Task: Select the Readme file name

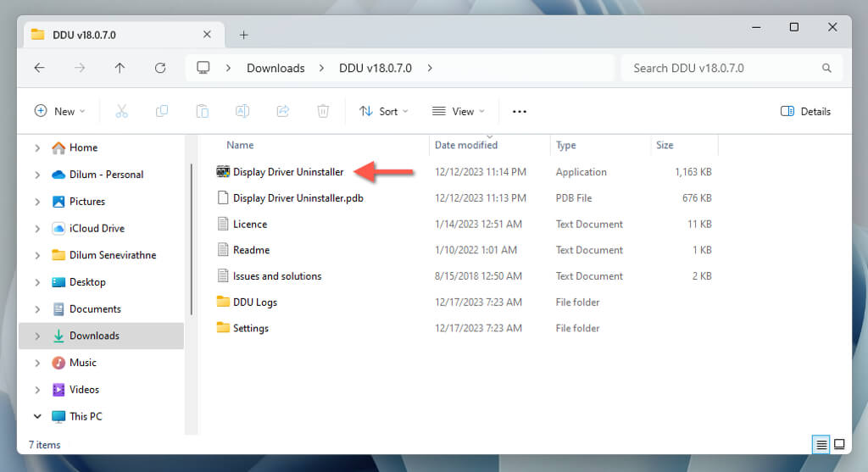Action: [251, 249]
